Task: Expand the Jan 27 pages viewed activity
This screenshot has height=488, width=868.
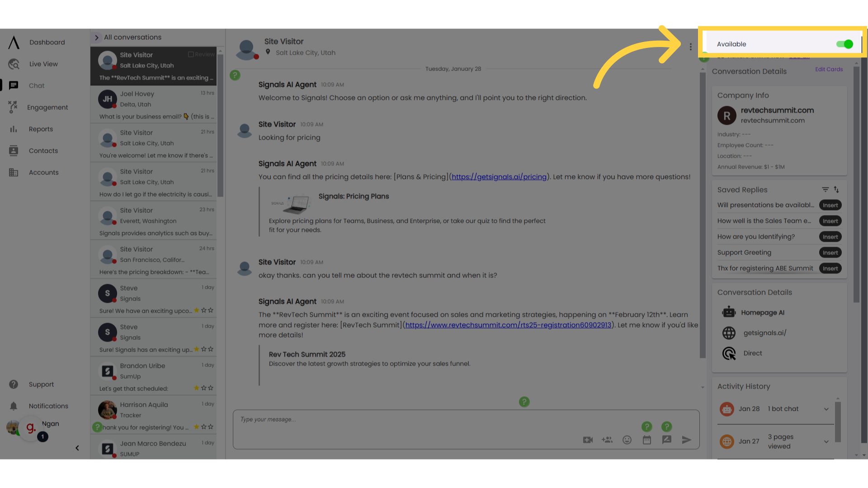Action: [x=827, y=441]
